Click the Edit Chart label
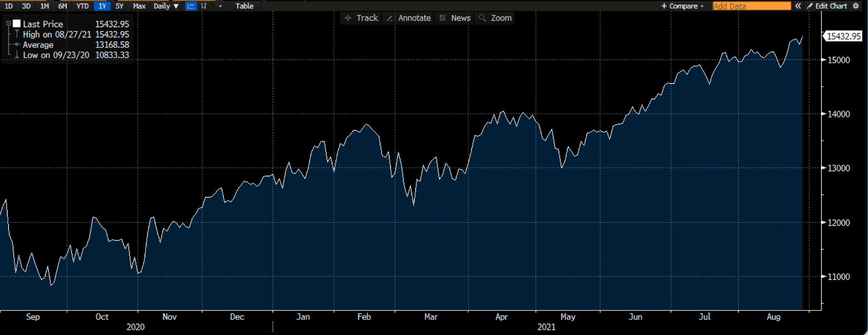868x335 pixels. click(831, 6)
